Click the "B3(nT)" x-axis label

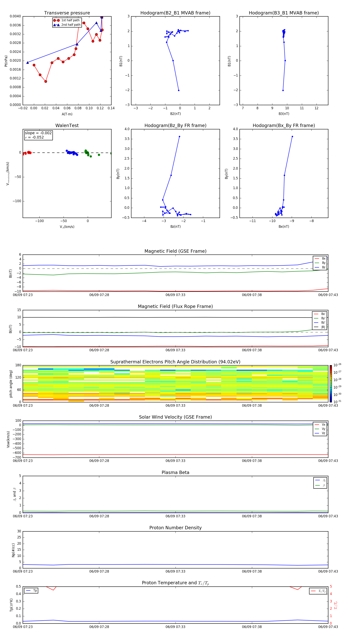[x=284, y=114]
